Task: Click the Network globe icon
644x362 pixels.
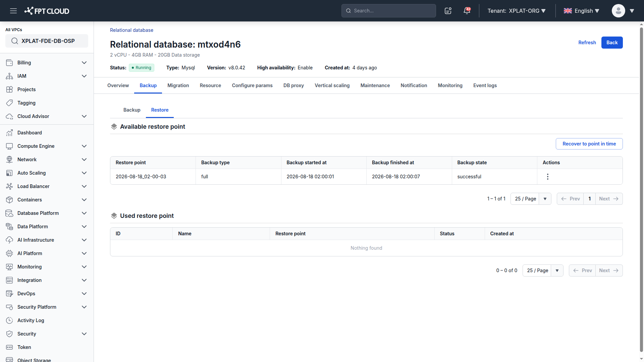Action: coord(9,160)
